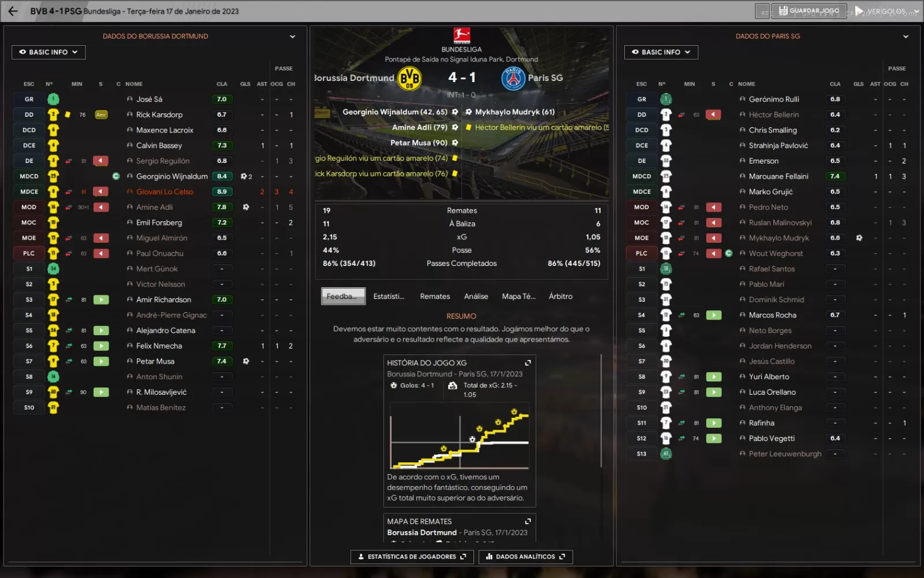Click the 86% (354/413) passes value

coord(349,264)
